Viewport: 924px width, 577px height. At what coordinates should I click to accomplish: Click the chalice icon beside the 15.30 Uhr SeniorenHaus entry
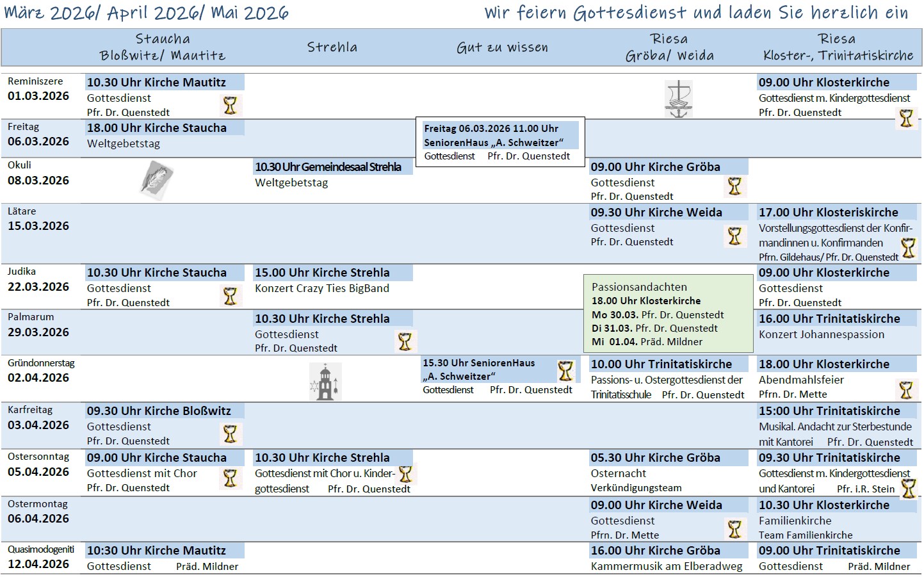point(565,371)
